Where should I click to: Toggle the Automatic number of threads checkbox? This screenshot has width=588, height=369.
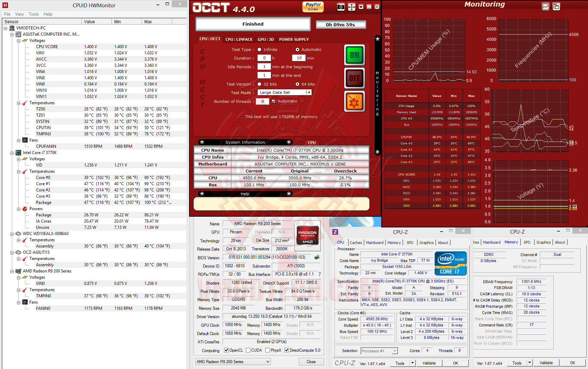pyautogui.click(x=274, y=101)
